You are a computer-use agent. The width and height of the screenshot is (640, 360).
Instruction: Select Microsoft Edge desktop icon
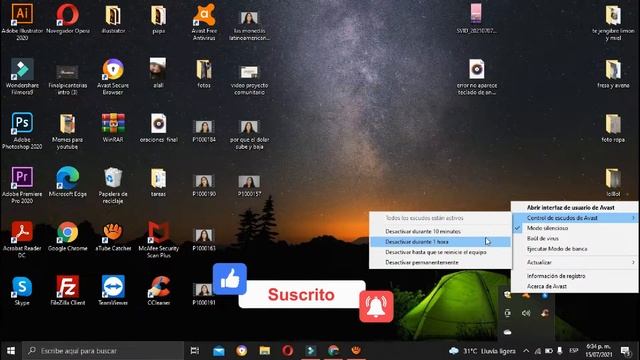point(68,182)
